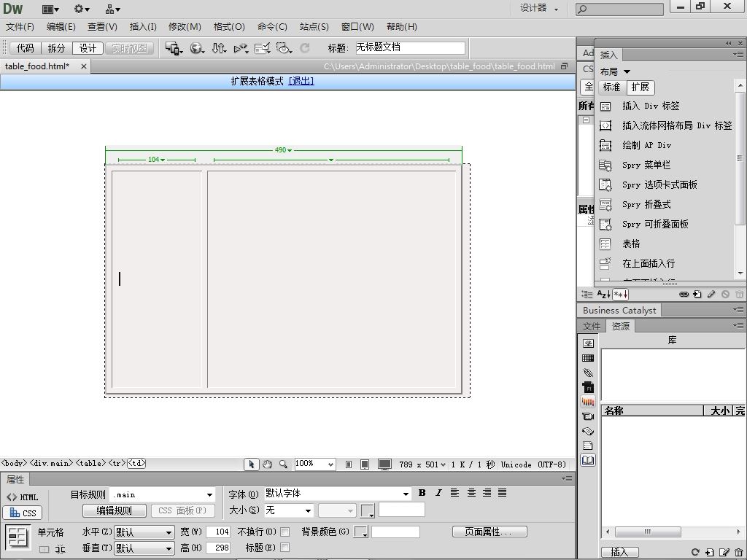Viewport: 747px width, 560px height.
Task: Switch to desktop-size window monitor icon
Action: 384,464
